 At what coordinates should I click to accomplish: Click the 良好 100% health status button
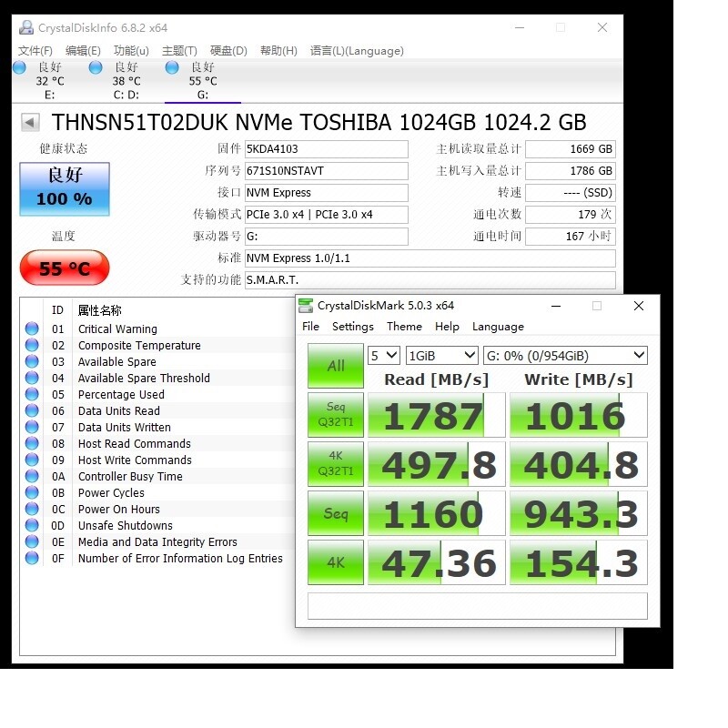[x=65, y=189]
